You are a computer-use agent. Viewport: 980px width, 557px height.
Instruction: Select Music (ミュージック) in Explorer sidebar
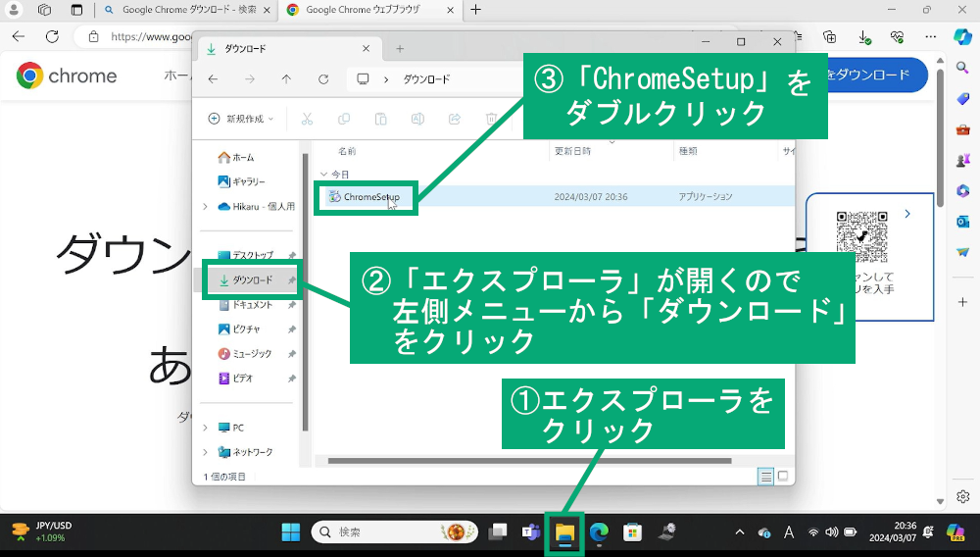tap(244, 354)
